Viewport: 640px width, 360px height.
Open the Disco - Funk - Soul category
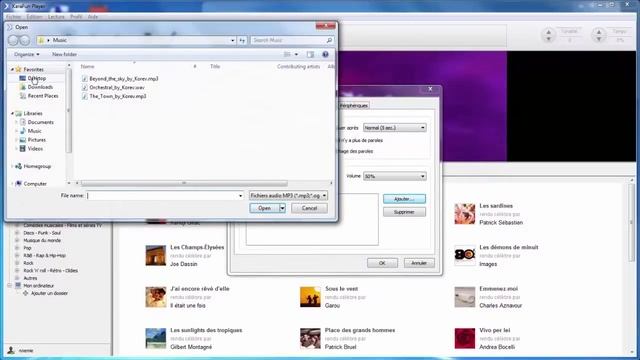(42, 233)
